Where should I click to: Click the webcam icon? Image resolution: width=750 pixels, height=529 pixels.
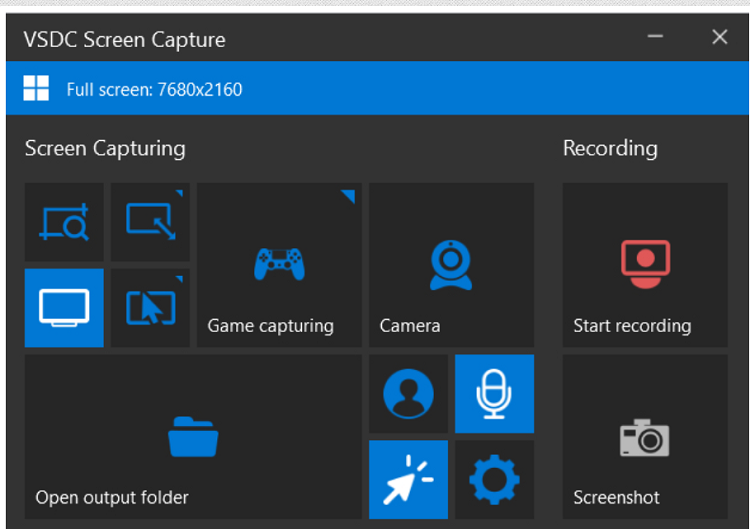tap(451, 265)
